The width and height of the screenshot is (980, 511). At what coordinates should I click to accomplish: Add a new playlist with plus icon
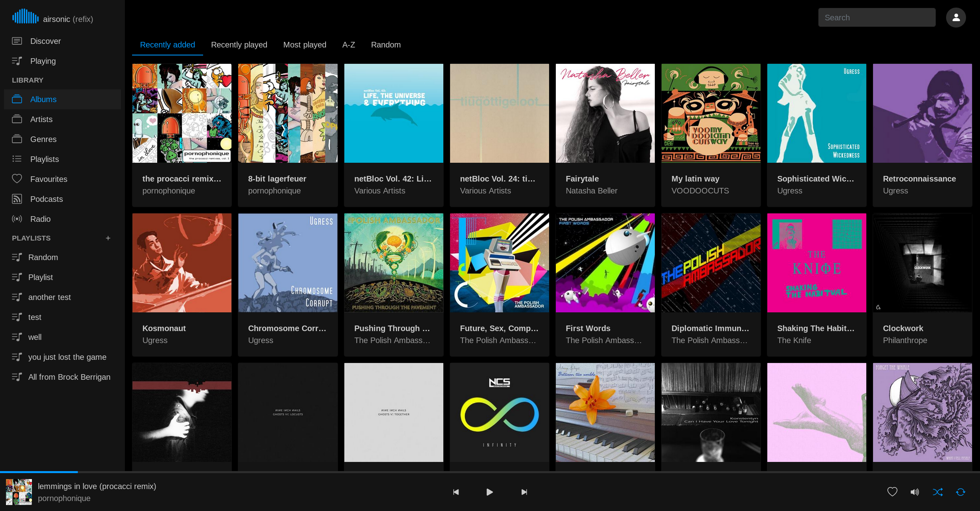pyautogui.click(x=108, y=238)
